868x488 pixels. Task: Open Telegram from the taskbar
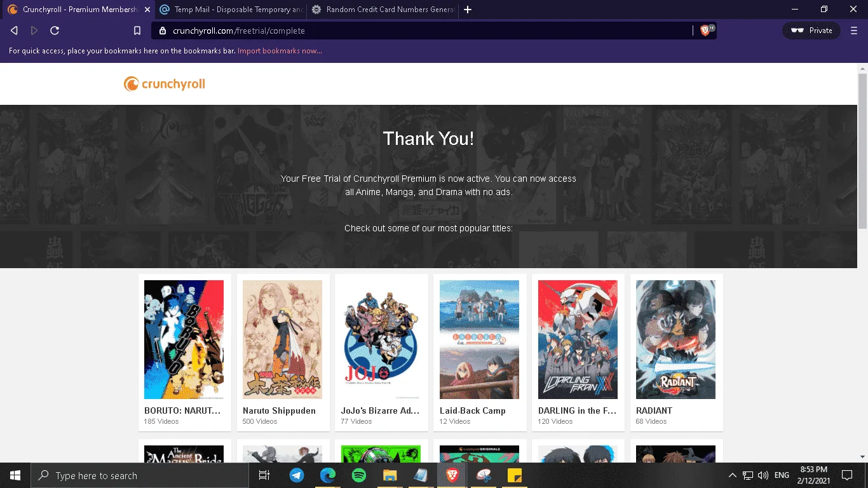(297, 475)
